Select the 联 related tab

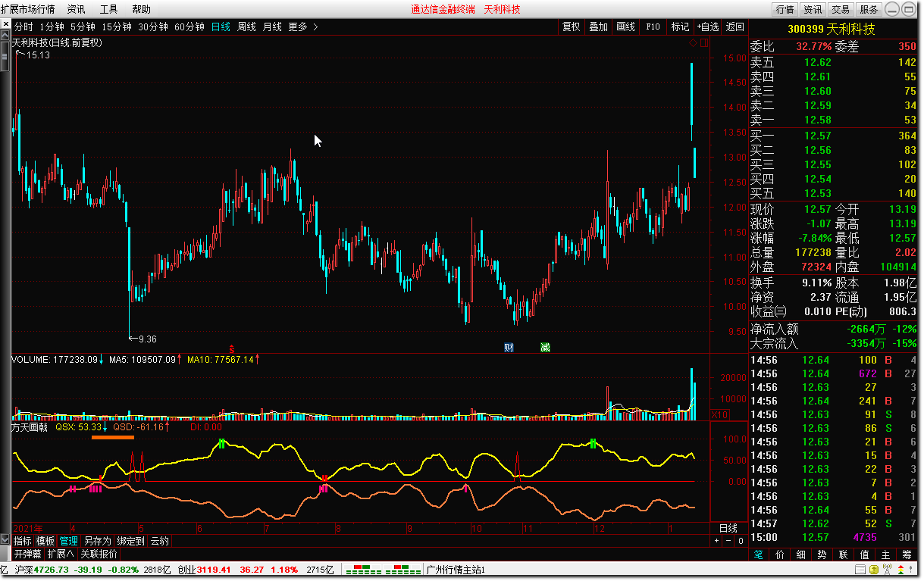tap(844, 554)
